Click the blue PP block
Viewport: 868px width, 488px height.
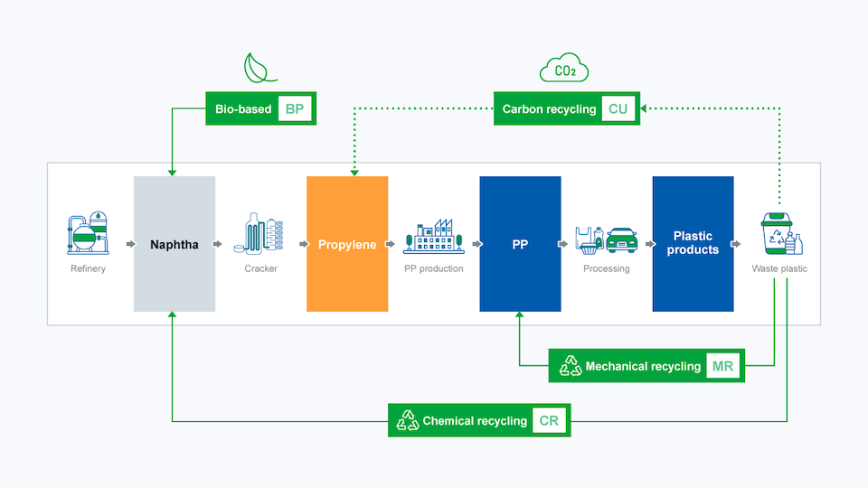coord(520,244)
